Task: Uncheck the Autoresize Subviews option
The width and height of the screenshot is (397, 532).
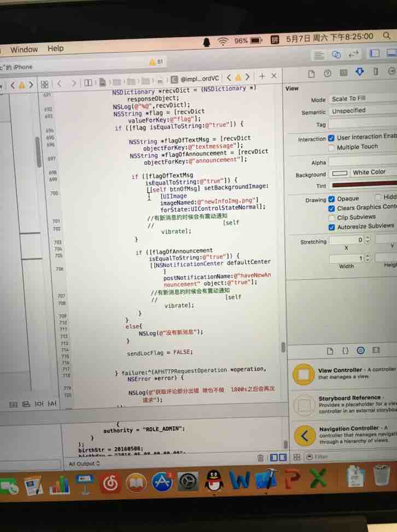Action: coord(331,227)
